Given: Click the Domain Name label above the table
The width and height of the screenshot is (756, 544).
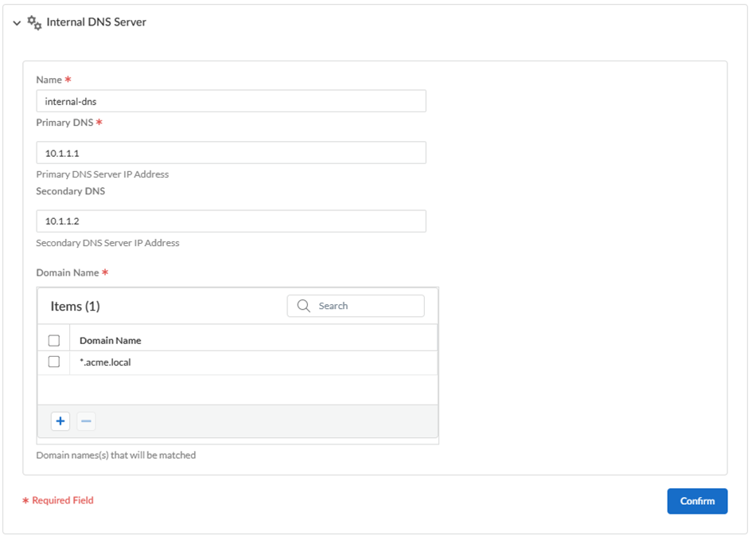Looking at the screenshot, I should [68, 272].
